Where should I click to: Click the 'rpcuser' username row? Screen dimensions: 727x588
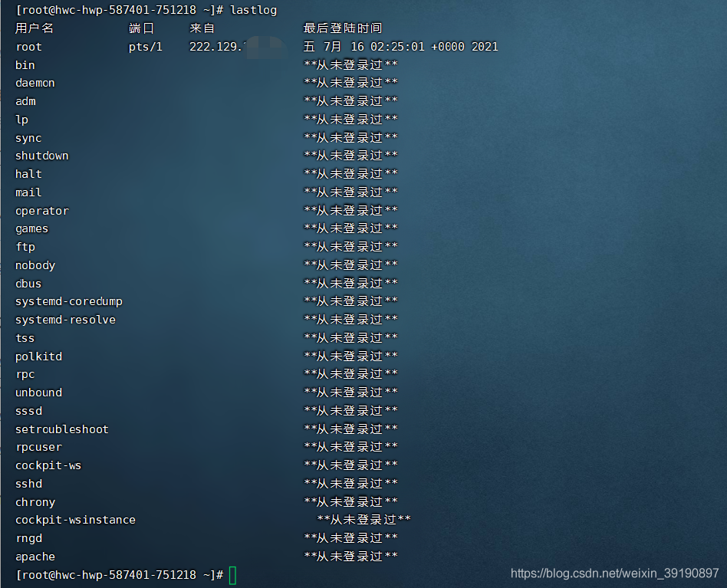(x=38, y=448)
